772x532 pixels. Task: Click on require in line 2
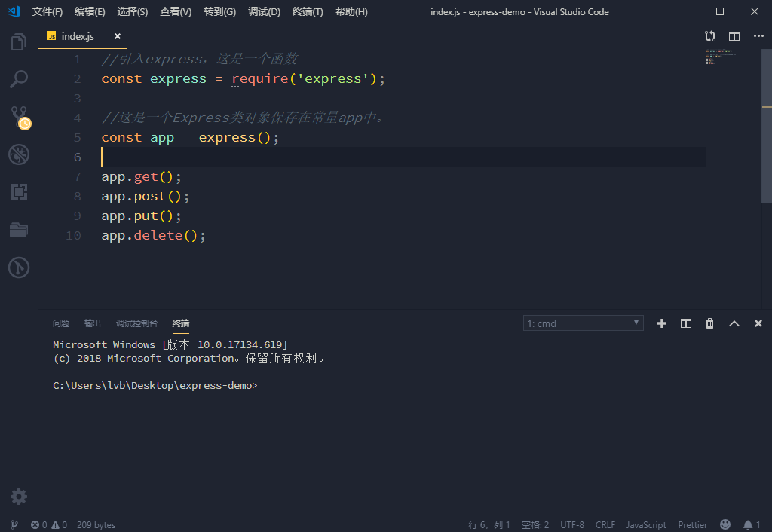(260, 78)
